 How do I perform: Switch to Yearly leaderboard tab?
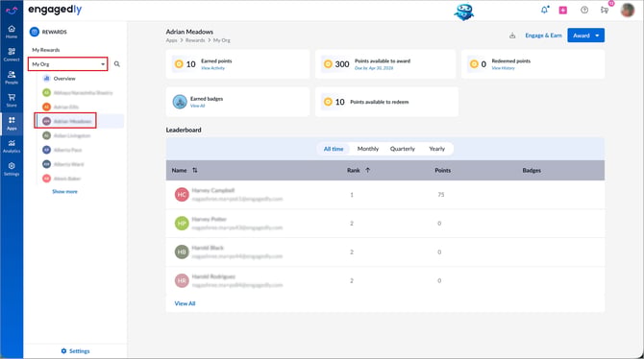point(437,149)
